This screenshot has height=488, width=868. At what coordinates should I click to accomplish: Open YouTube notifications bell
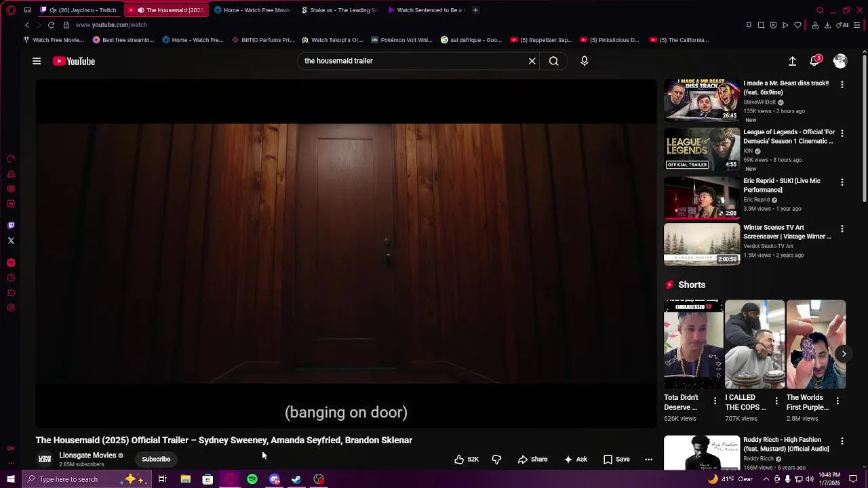point(816,61)
